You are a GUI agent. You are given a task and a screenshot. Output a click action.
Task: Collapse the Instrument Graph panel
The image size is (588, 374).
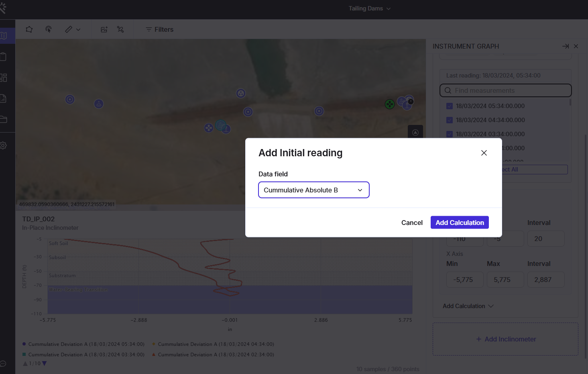566,46
